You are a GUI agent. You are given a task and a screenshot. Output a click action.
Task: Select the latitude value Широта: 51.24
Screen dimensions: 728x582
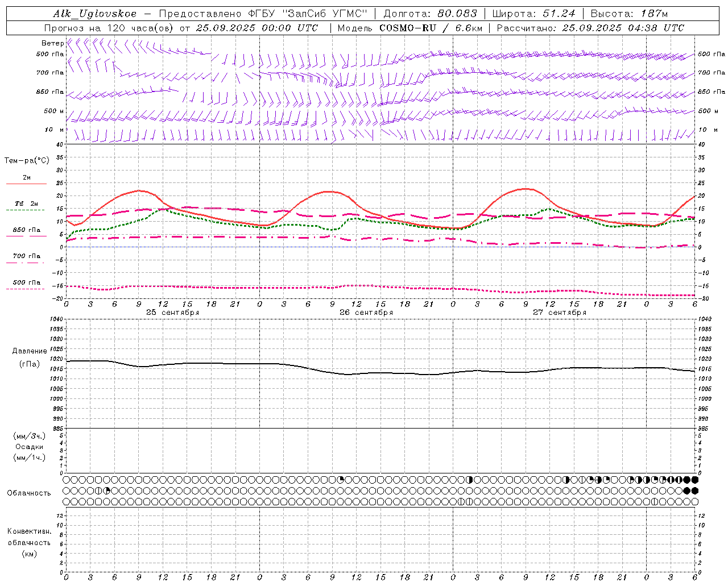click(533, 14)
